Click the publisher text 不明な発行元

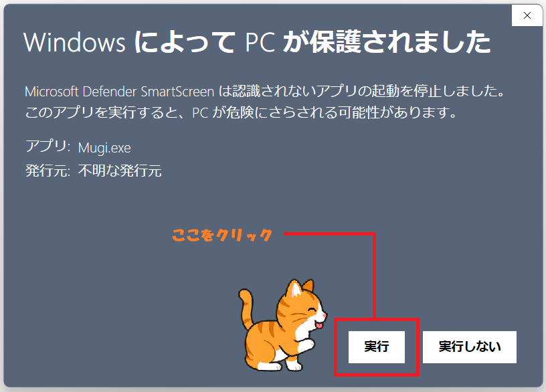(x=120, y=171)
